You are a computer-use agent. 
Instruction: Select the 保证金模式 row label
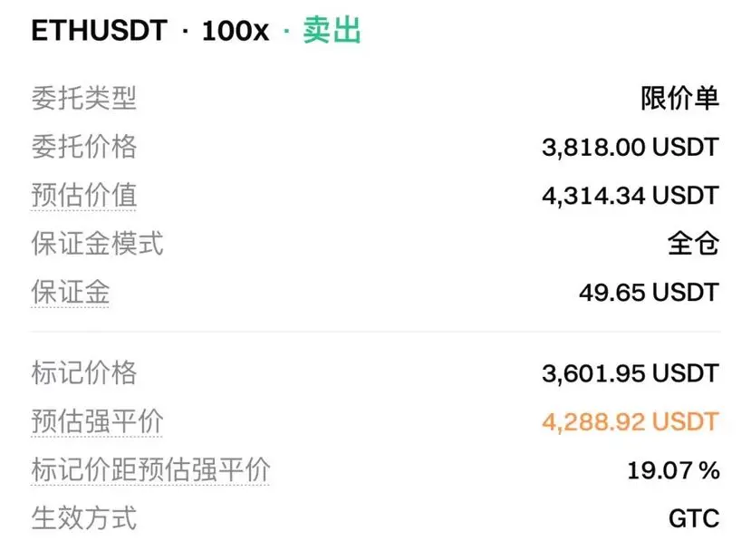[x=97, y=244]
